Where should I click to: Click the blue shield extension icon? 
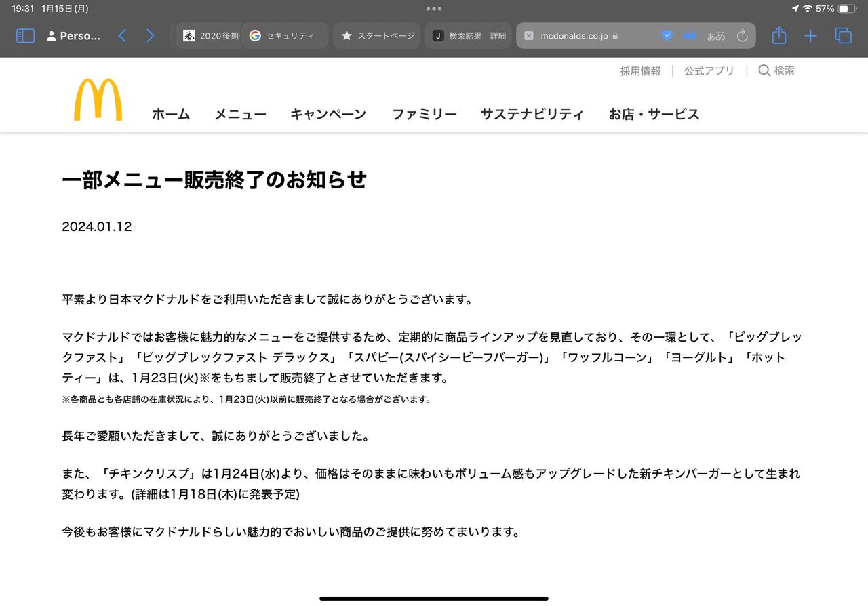point(667,36)
